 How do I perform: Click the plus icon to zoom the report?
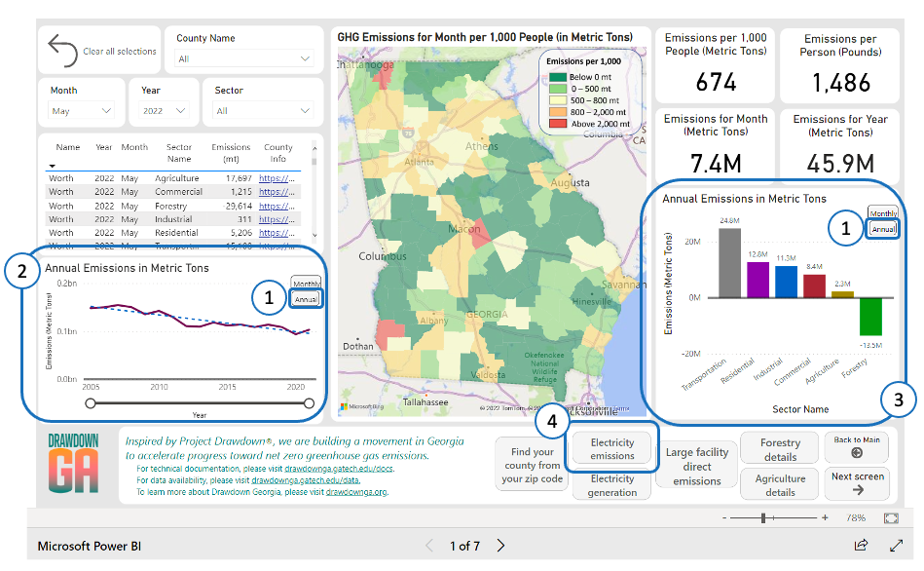click(825, 517)
